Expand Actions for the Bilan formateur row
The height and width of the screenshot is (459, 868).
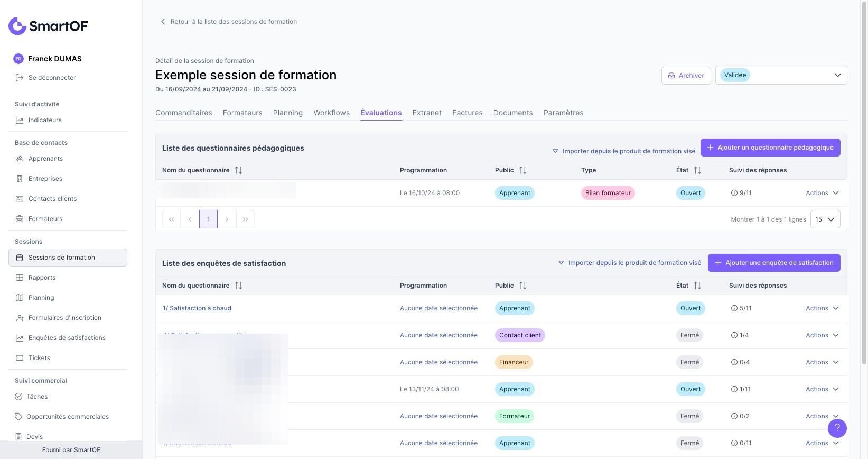click(822, 193)
